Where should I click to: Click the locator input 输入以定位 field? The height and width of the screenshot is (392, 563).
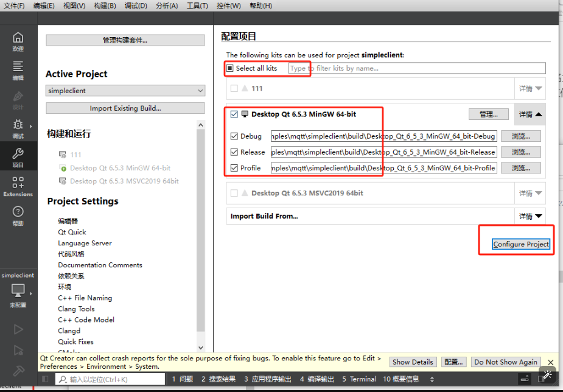[x=110, y=379]
